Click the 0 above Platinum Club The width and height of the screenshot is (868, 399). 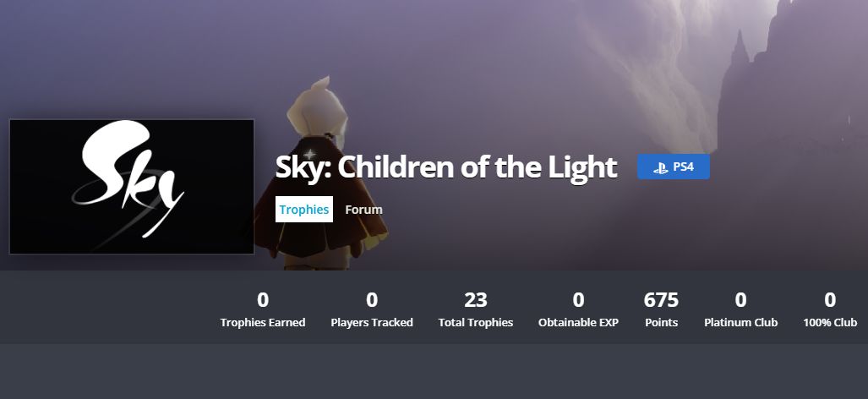pos(741,299)
